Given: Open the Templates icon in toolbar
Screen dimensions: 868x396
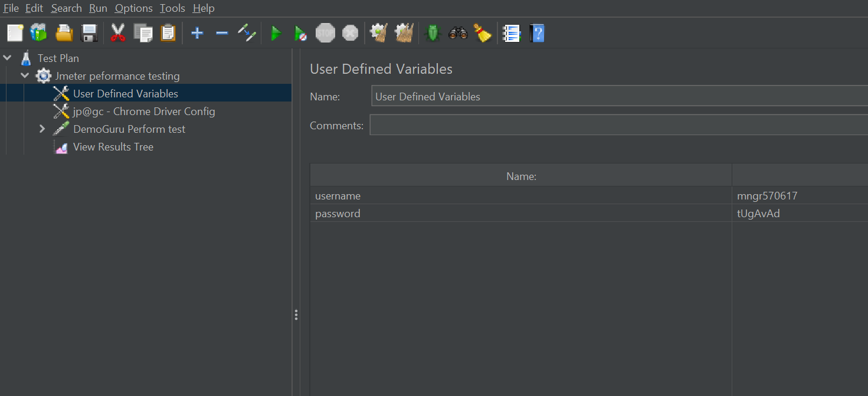Looking at the screenshot, I should [x=39, y=33].
